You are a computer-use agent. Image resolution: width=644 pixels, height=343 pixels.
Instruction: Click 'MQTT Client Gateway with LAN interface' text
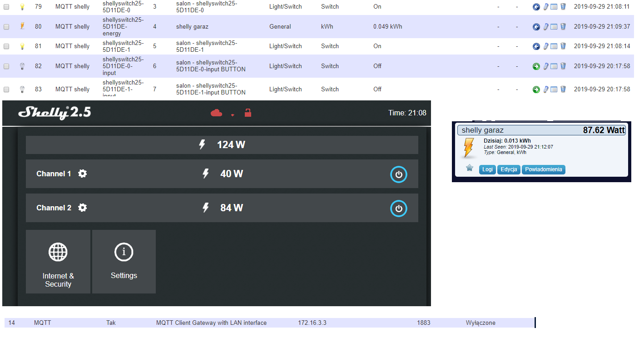[x=211, y=323]
